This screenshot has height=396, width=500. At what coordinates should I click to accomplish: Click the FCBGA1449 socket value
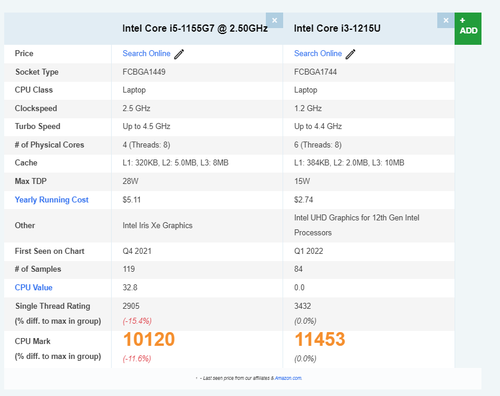pyautogui.click(x=144, y=72)
